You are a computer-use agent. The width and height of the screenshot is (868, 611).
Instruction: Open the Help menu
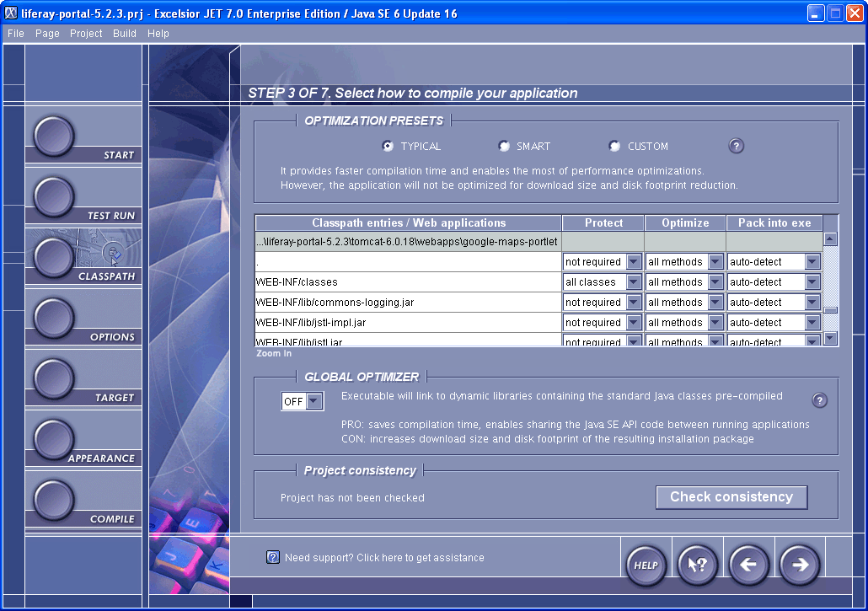pos(158,33)
